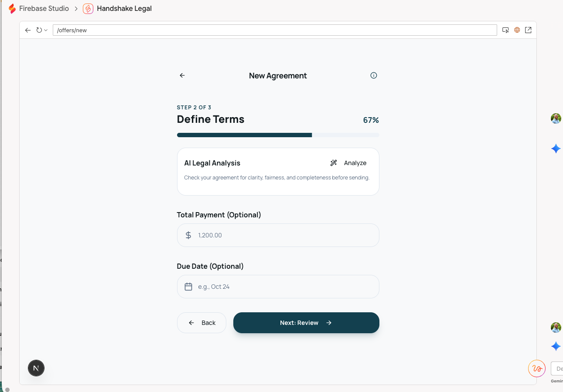Click the New Agreement title

[x=278, y=76]
